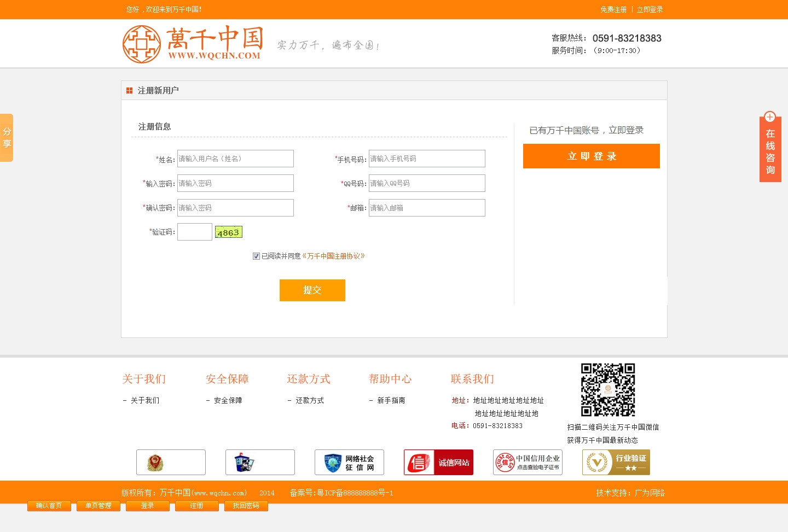788x532 pixels.
Task: Click the police badge certification image
Action: pos(171,463)
